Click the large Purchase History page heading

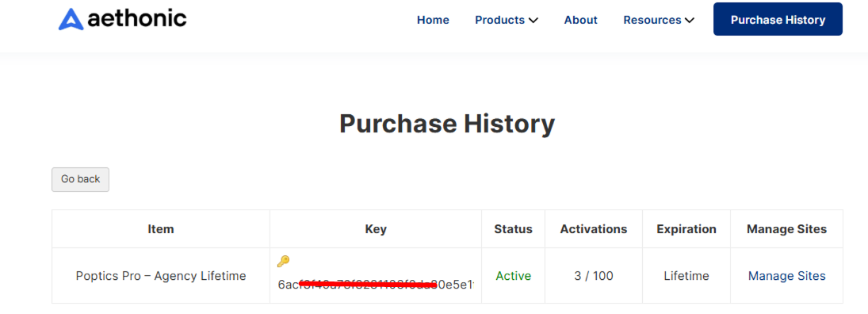(x=447, y=124)
